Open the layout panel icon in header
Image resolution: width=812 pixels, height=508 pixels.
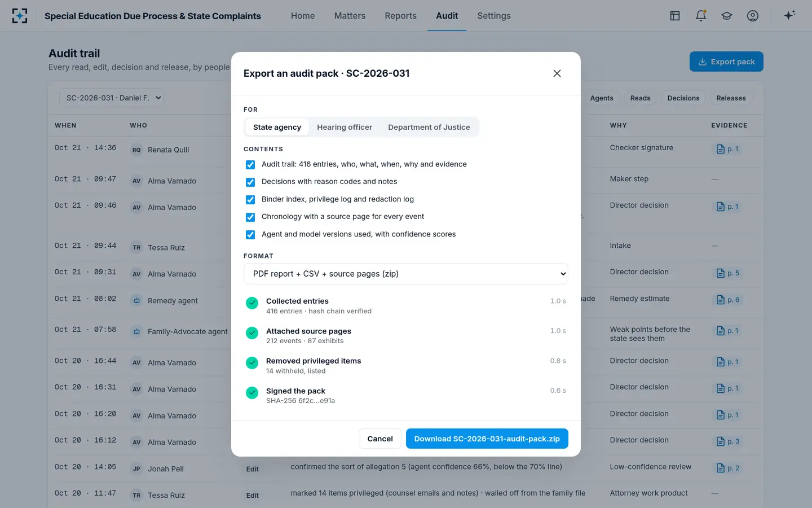[x=675, y=16]
